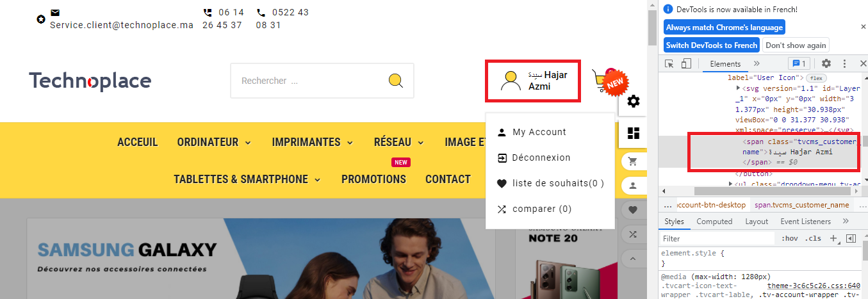The height and width of the screenshot is (299, 868).
Task: Switch to the Layout tab
Action: pyautogui.click(x=757, y=221)
